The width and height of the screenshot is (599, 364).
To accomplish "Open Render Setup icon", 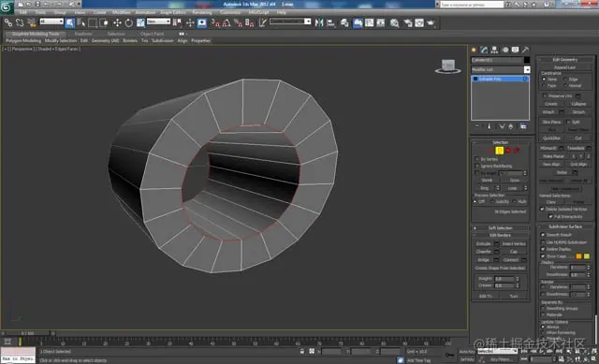I will 408,22.
